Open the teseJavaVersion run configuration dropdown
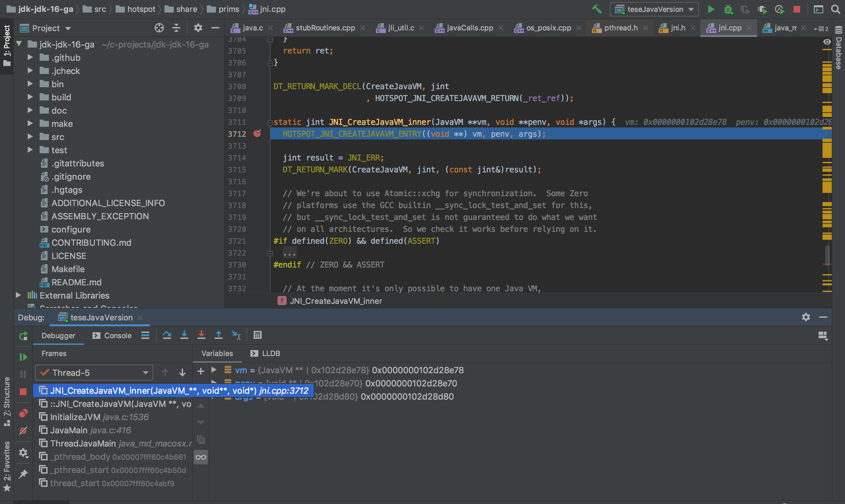 point(654,9)
